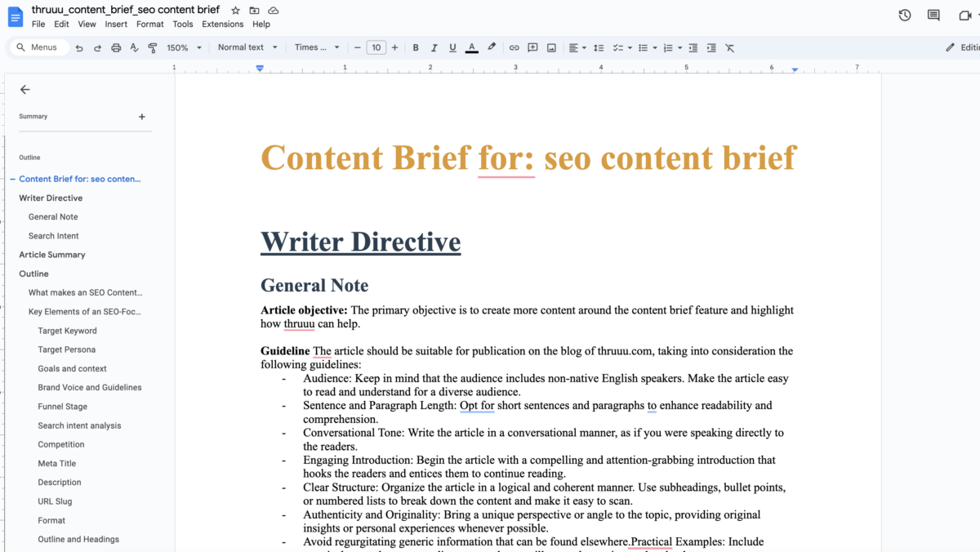Image resolution: width=980 pixels, height=552 pixels.
Task: Select the Paint format tool
Action: pyautogui.click(x=152, y=47)
